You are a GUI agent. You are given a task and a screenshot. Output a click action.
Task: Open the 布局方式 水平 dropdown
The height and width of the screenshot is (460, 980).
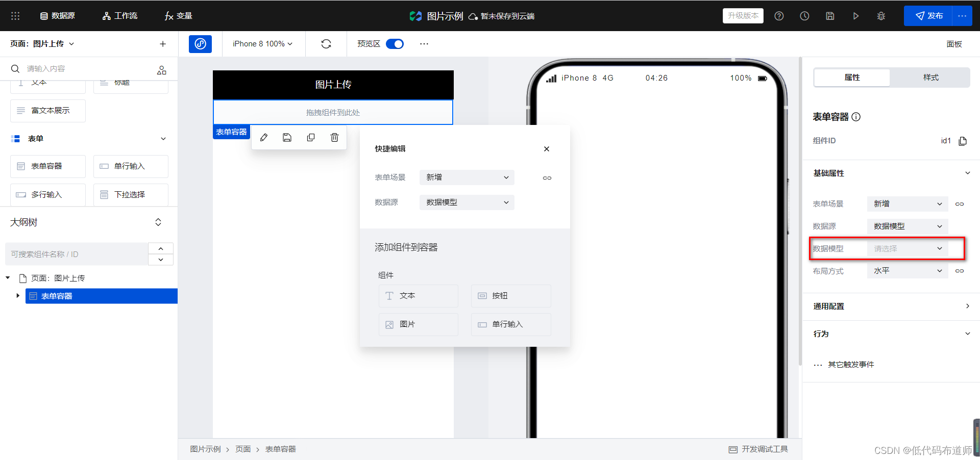(x=908, y=271)
